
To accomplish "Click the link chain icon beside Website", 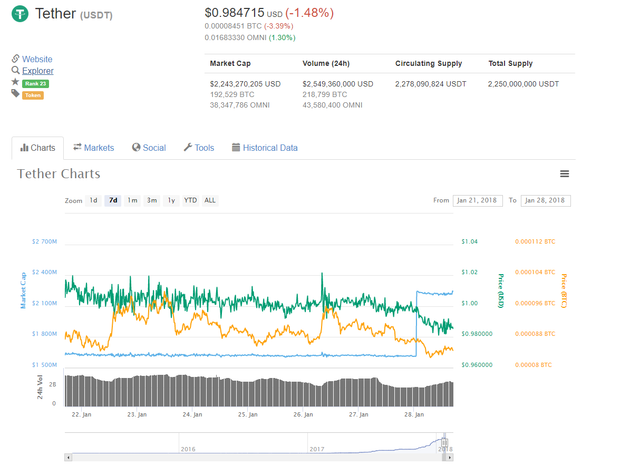I will coord(16,58).
